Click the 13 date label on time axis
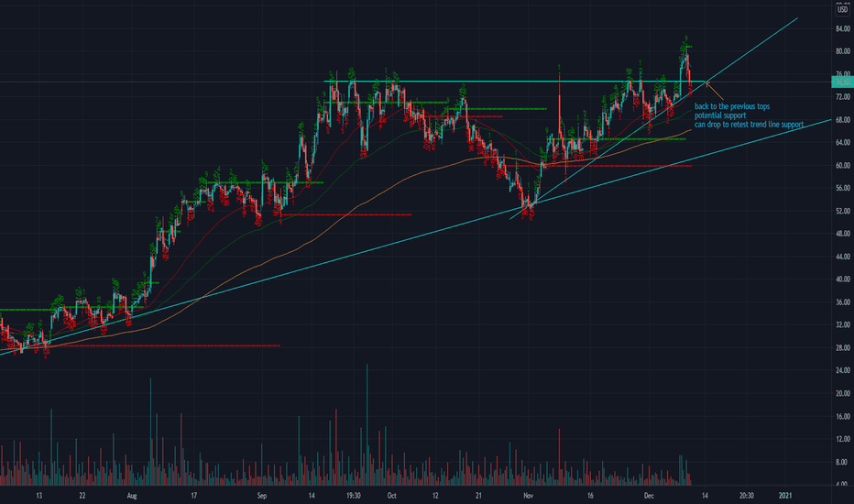Screen dimensions: 854x504 [x=39, y=496]
